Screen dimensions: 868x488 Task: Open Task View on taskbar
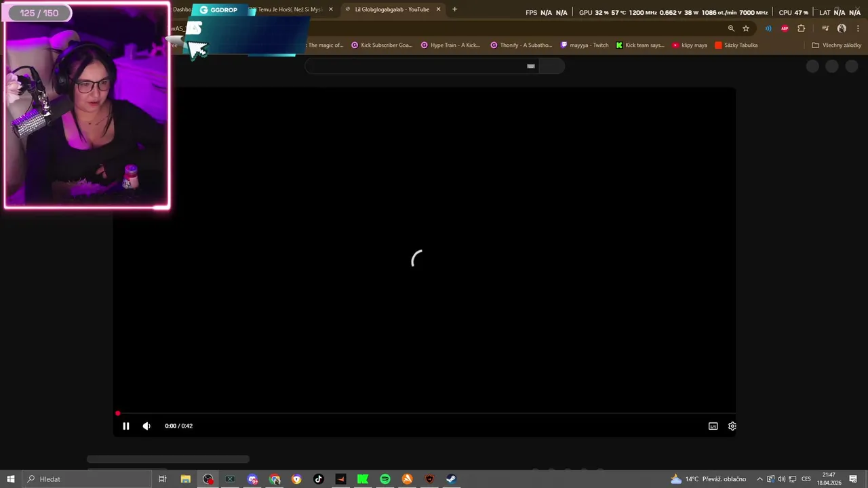tap(163, 479)
